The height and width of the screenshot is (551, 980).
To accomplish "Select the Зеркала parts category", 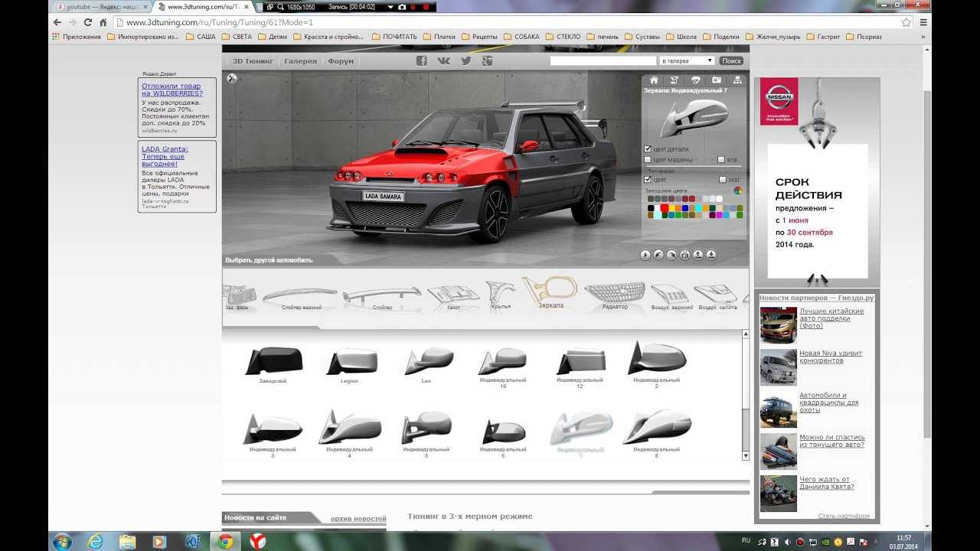I will [x=550, y=293].
